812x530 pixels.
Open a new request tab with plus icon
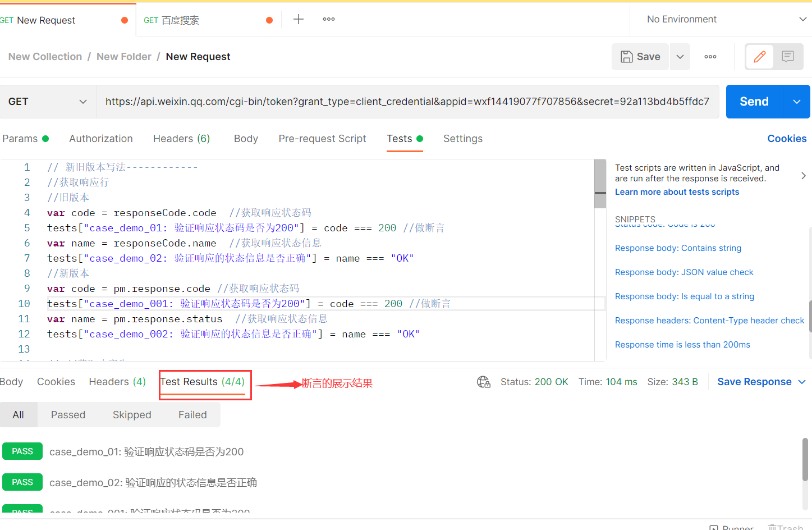click(299, 19)
